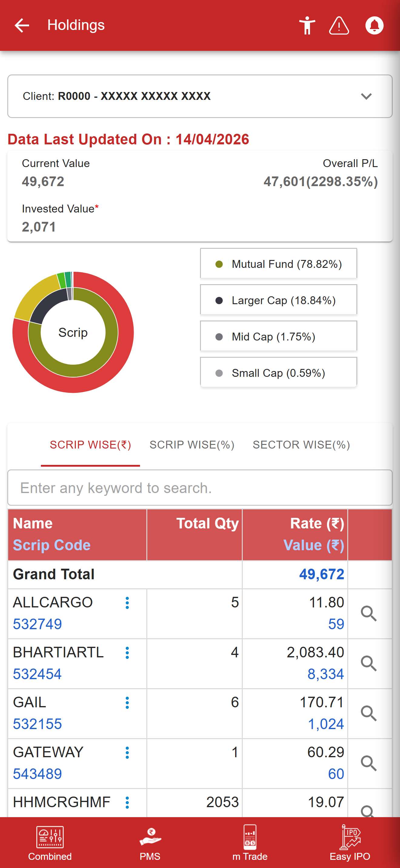Open the Combined view in bottom bar
The width and height of the screenshot is (400, 868).
click(x=50, y=843)
